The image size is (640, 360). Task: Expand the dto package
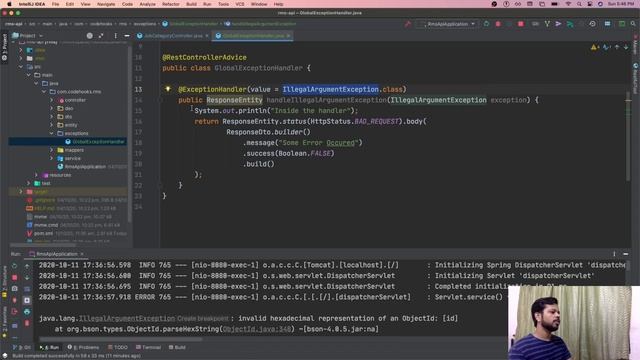52,117
